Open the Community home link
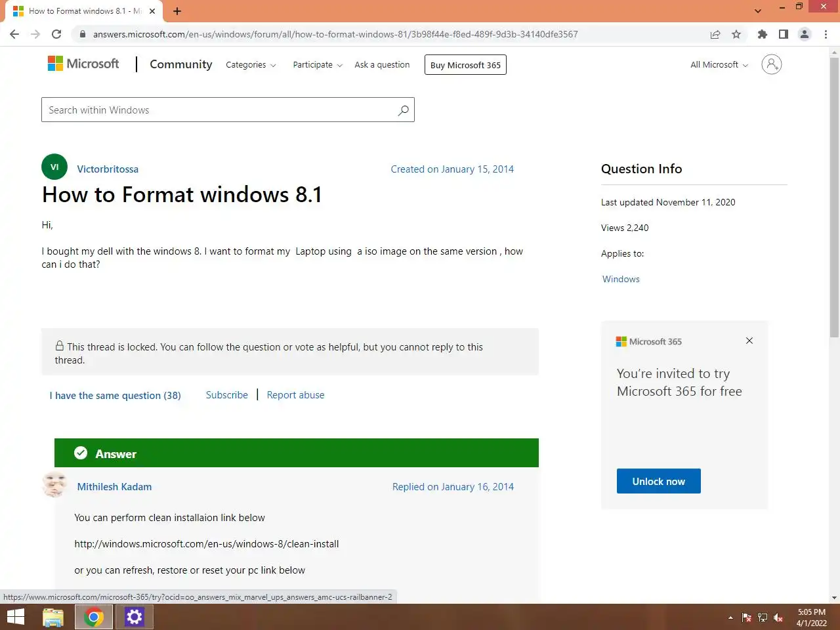Viewport: 840px width, 630px height. tap(181, 64)
